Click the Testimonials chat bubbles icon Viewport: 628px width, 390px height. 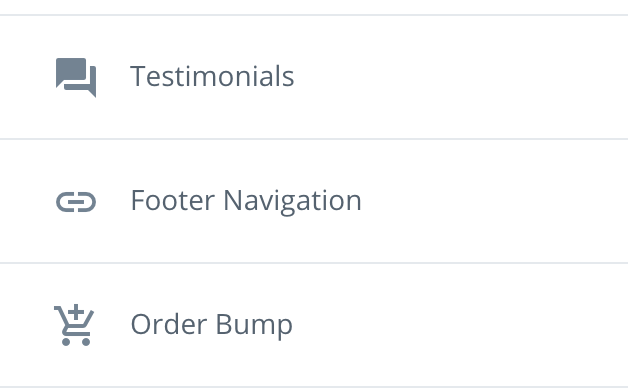[76, 77]
